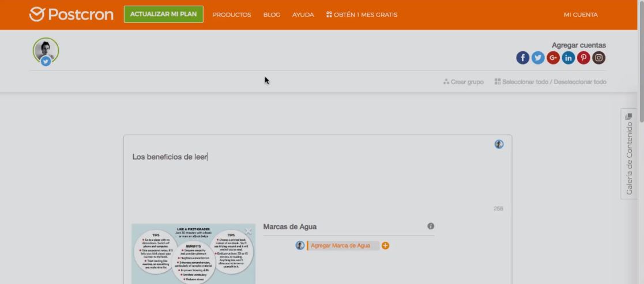Add an Instagram account

pyautogui.click(x=599, y=58)
